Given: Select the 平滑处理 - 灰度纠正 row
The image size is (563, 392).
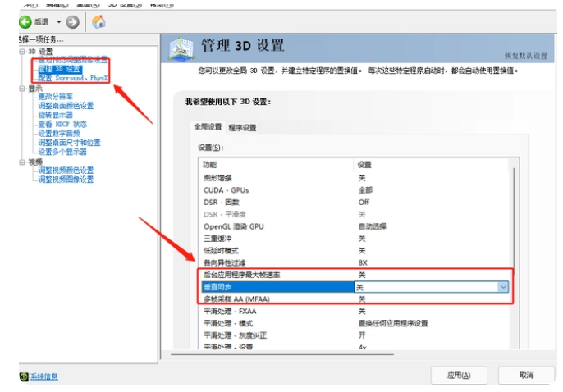Looking at the screenshot, I should point(355,335).
